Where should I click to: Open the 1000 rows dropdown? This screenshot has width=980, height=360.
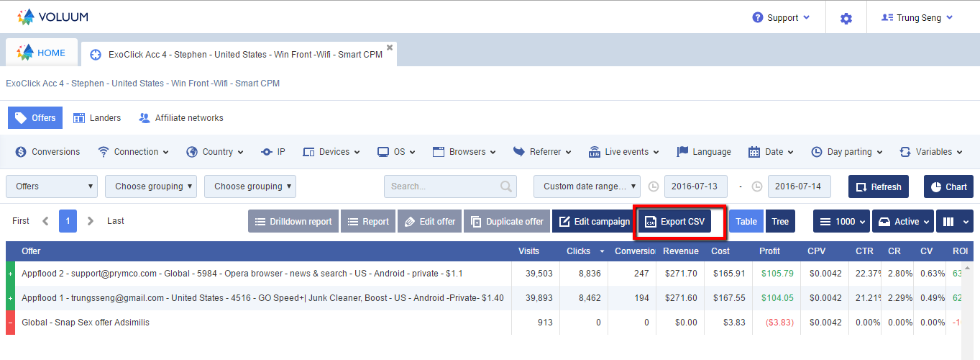click(x=841, y=221)
